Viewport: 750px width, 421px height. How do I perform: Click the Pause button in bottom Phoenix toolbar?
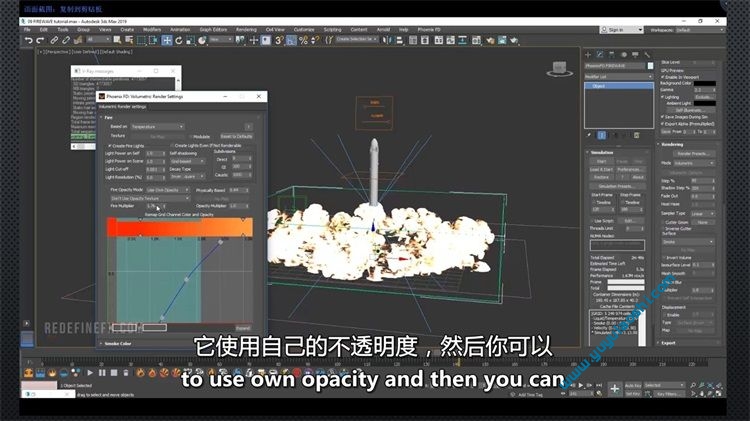[x=102, y=373]
